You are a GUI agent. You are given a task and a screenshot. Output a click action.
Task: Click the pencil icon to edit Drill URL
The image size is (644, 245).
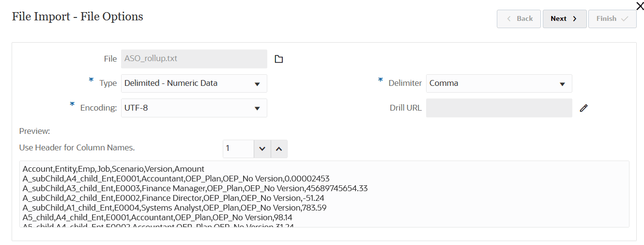click(583, 108)
